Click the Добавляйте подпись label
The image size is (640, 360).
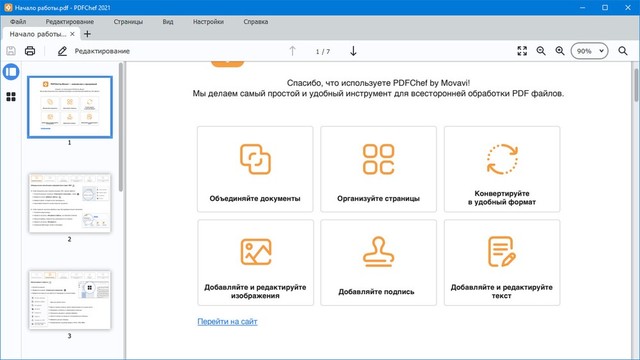[376, 291]
